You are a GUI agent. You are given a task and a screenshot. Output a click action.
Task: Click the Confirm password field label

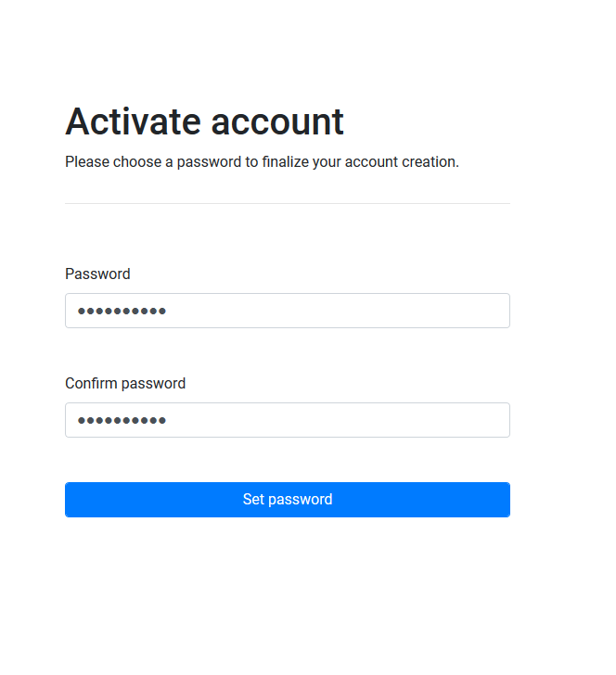click(125, 383)
